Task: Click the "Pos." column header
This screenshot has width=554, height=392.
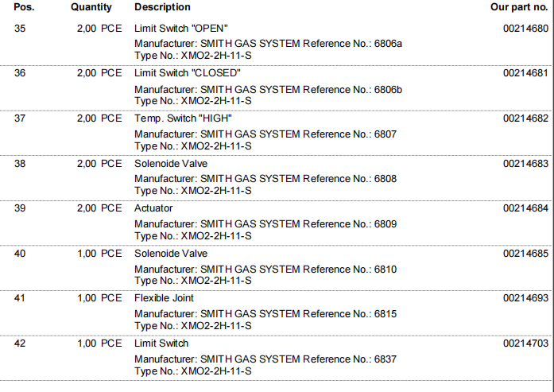Action: pos(25,7)
